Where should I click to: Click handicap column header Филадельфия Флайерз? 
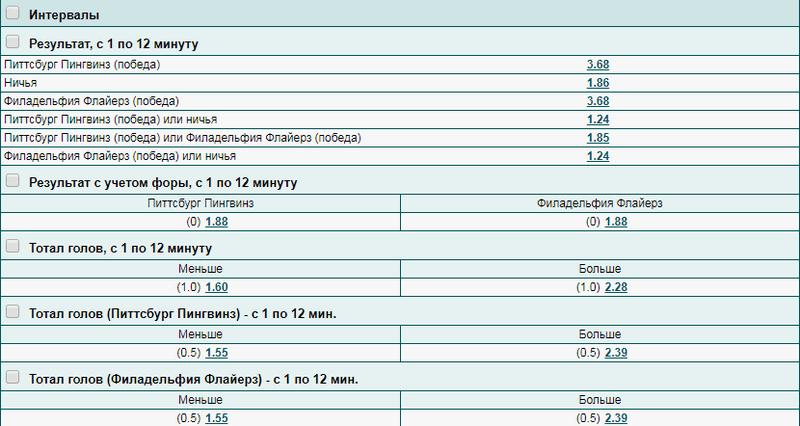point(599,203)
